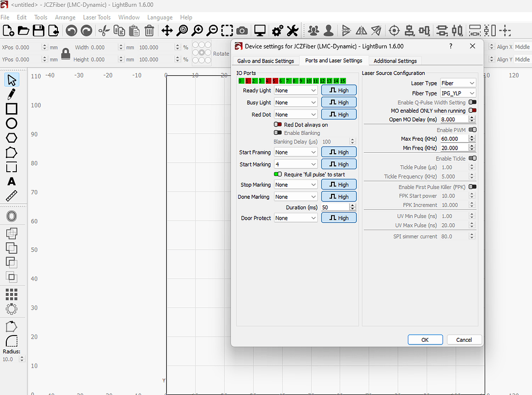
Task: Open the Ready Light dropdown
Action: [x=295, y=90]
